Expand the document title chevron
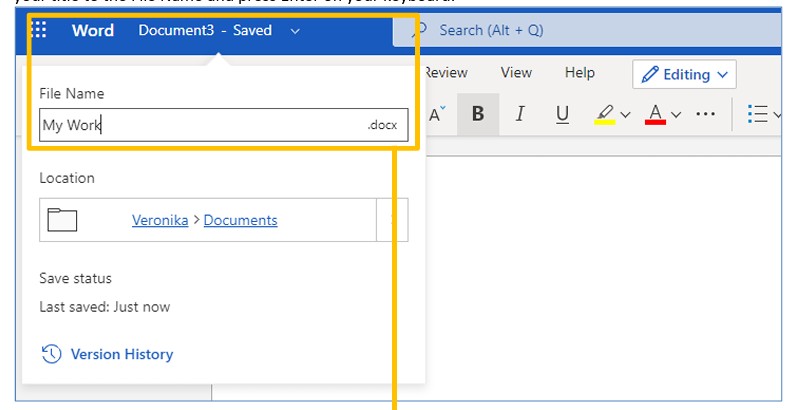791x410 pixels. tap(295, 31)
